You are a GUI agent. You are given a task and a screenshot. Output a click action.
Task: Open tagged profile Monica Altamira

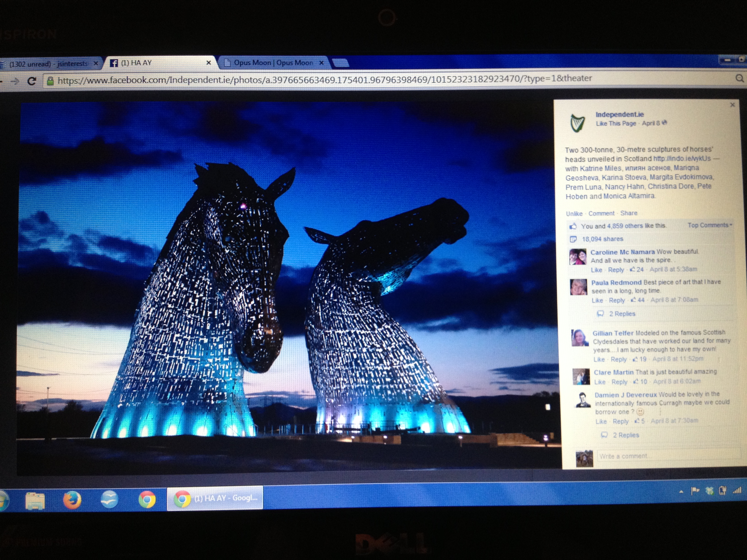coord(629,196)
